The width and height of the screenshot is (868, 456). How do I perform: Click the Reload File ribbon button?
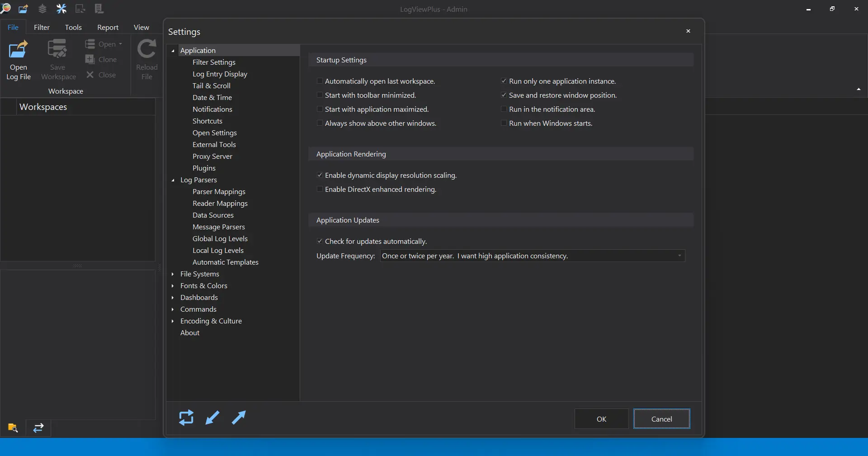click(x=147, y=61)
